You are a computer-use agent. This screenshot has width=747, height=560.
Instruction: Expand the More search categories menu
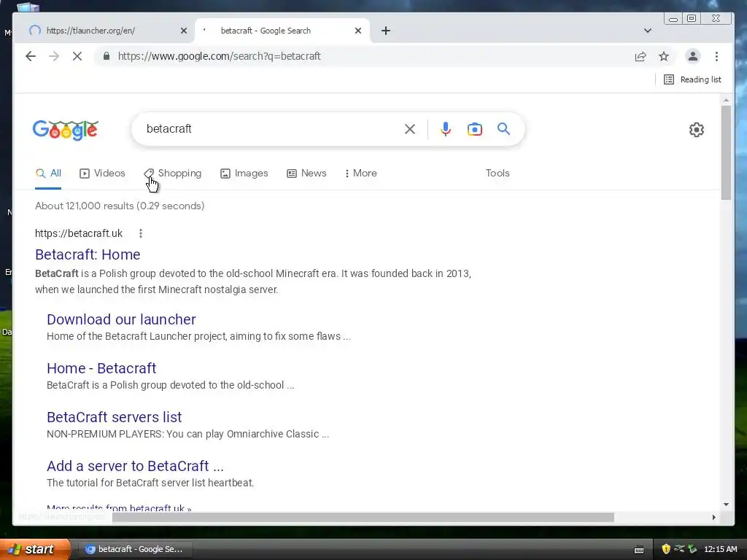click(x=360, y=174)
